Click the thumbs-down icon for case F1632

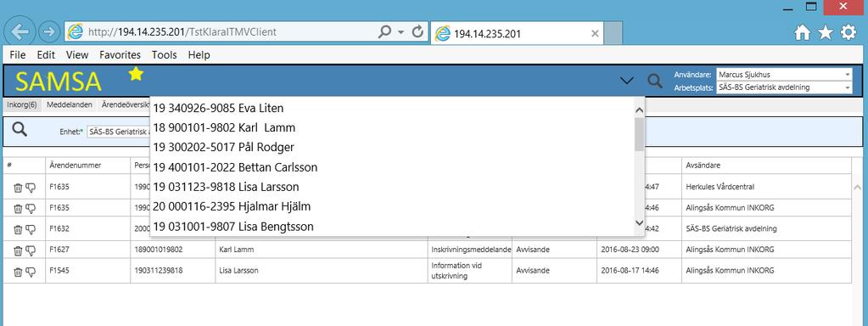[31, 229]
